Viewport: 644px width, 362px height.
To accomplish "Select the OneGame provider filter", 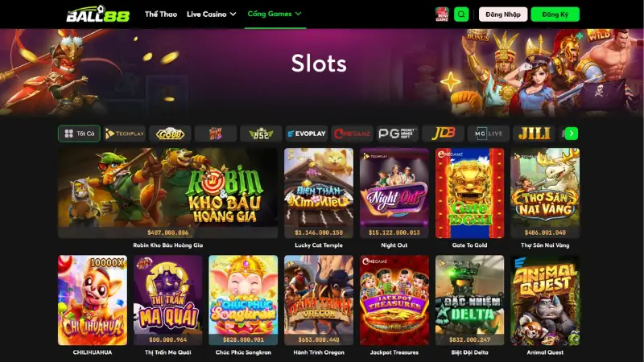I will 352,134.
